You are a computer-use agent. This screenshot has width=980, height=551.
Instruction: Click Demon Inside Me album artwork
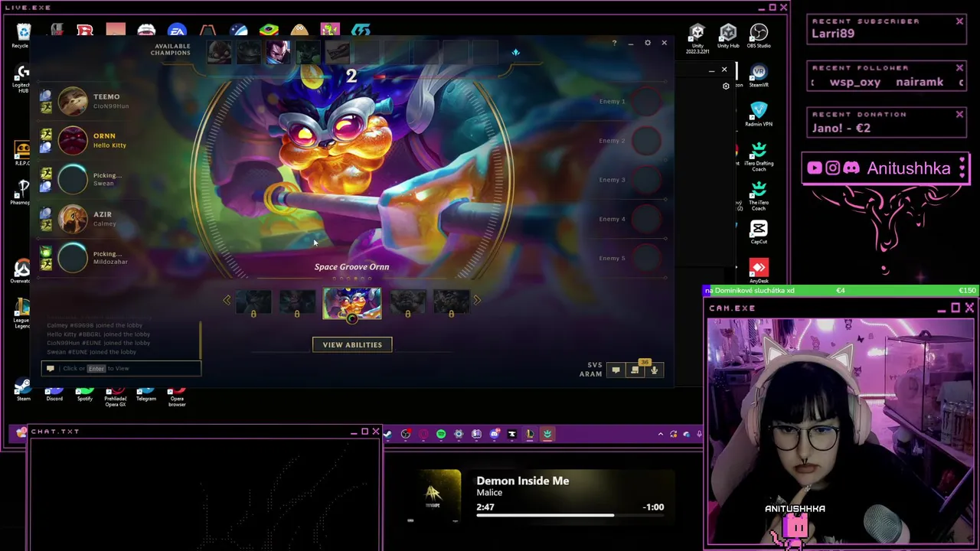click(433, 497)
